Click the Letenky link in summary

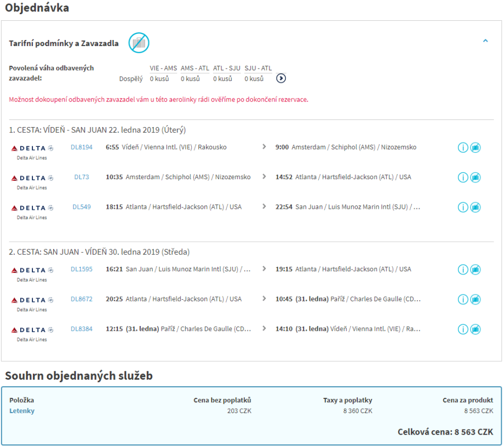tap(22, 411)
